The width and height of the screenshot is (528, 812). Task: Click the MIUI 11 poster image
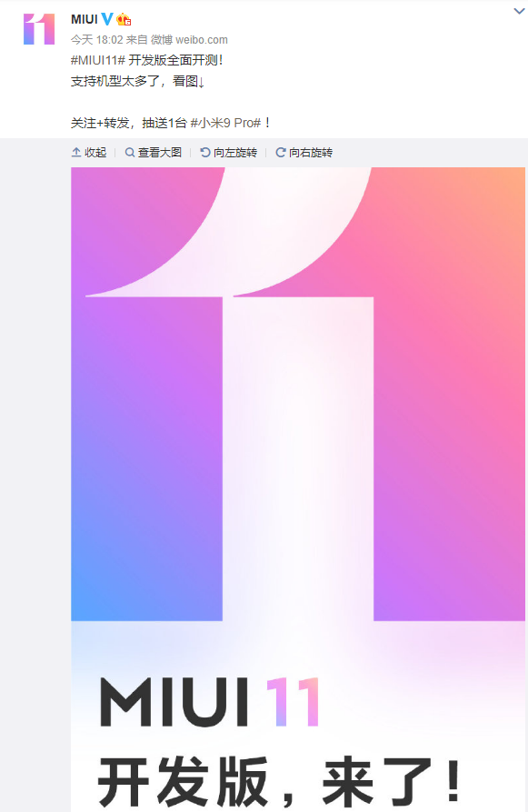click(x=298, y=489)
